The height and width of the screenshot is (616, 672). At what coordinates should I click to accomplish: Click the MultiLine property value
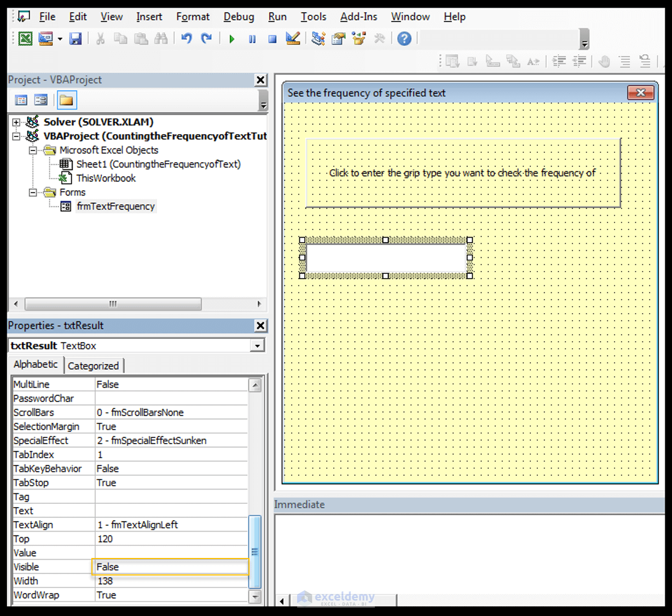(x=171, y=384)
